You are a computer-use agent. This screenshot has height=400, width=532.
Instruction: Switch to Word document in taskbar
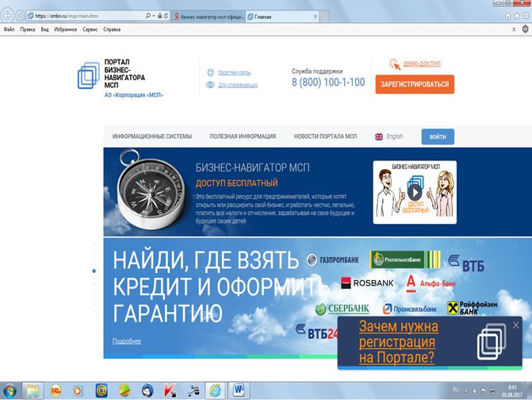[x=239, y=390]
